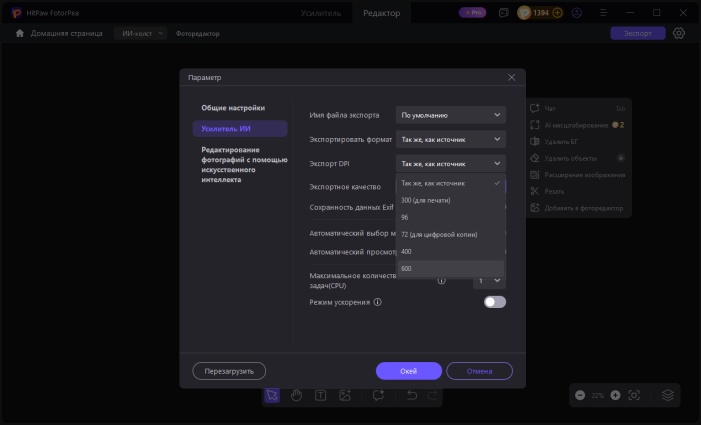The height and width of the screenshot is (425, 701).
Task: Collapse the Экспорт DPI dropdown
Action: 451,164
